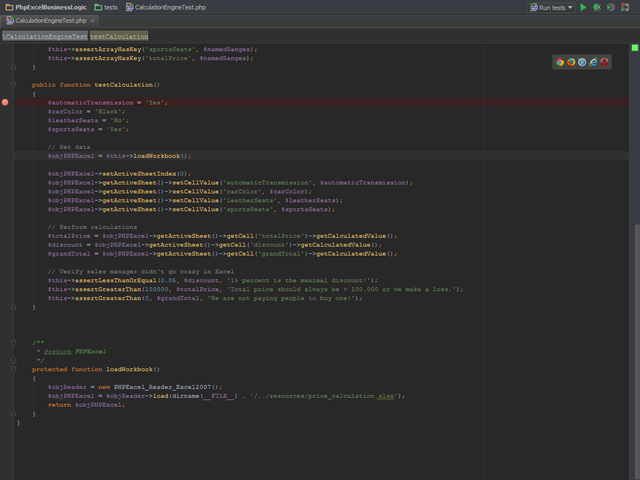Screen dimensions: 640x480
Task: Click assertGreaterThan(0, $grandTotal) line
Action: [205, 298]
